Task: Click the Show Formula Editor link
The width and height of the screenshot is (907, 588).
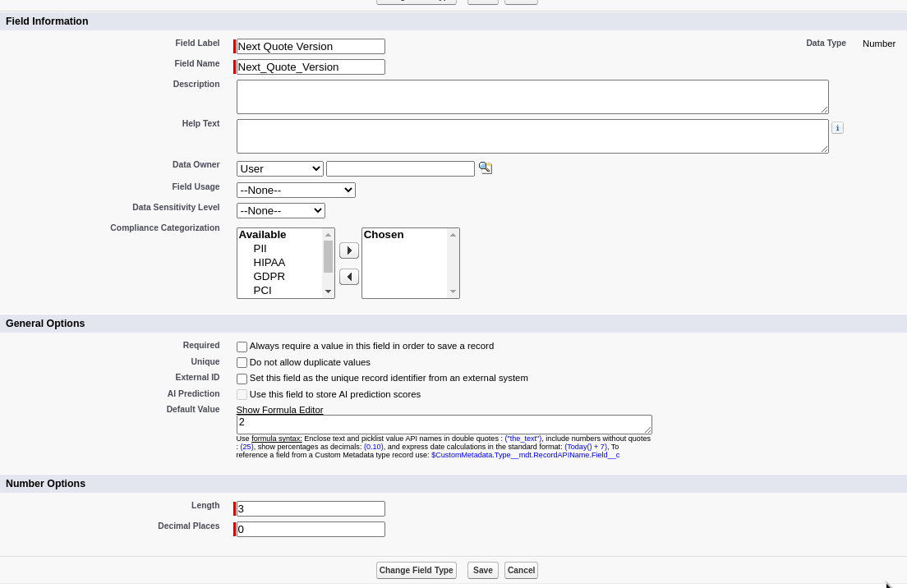Action: coord(279,410)
